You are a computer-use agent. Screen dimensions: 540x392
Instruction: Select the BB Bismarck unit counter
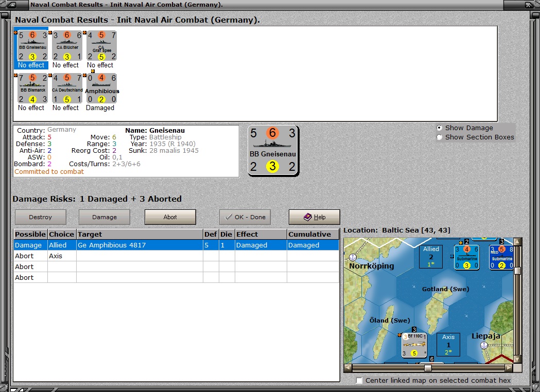point(33,88)
